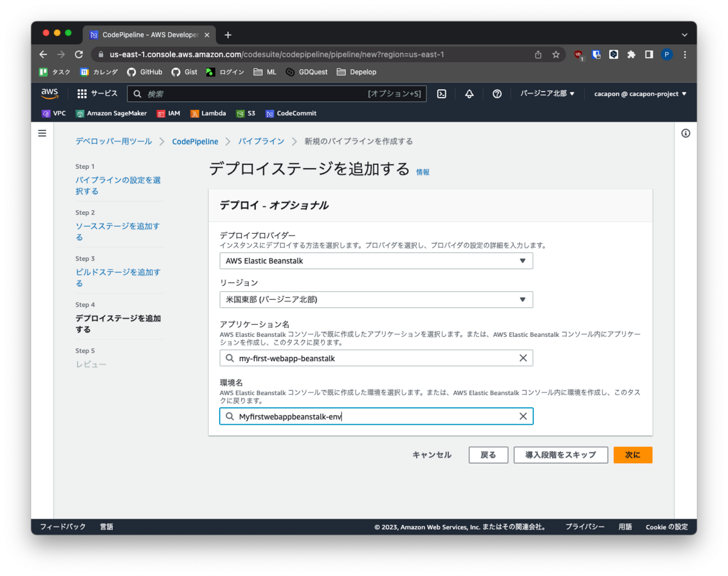Open the deploy provider dropdown showing AWS Elastic Beanstalk

point(376,260)
